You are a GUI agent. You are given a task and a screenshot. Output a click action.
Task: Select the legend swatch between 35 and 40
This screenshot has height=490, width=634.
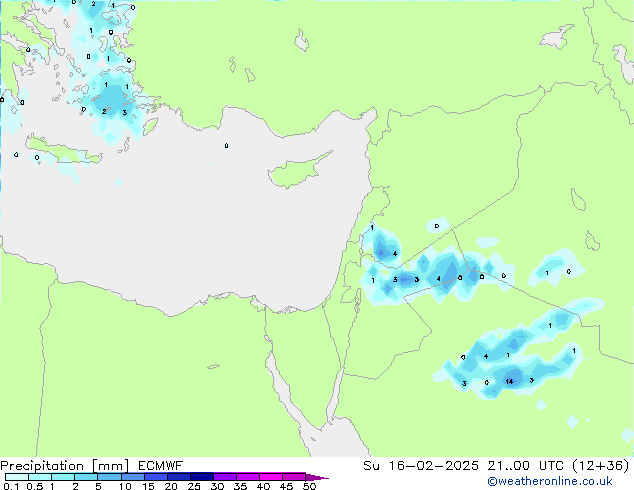247,477
